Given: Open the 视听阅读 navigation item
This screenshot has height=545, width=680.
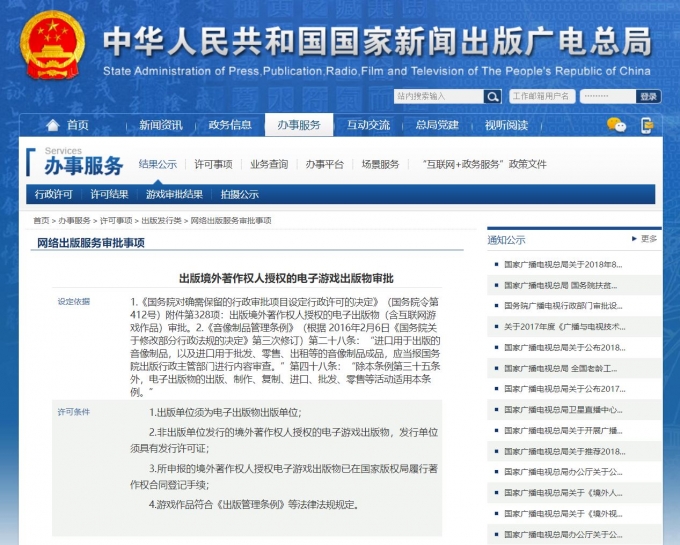Looking at the screenshot, I should click(507, 125).
